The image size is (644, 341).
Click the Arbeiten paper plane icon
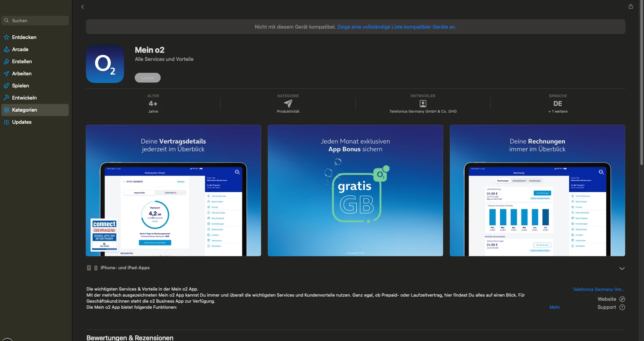[x=6, y=74]
